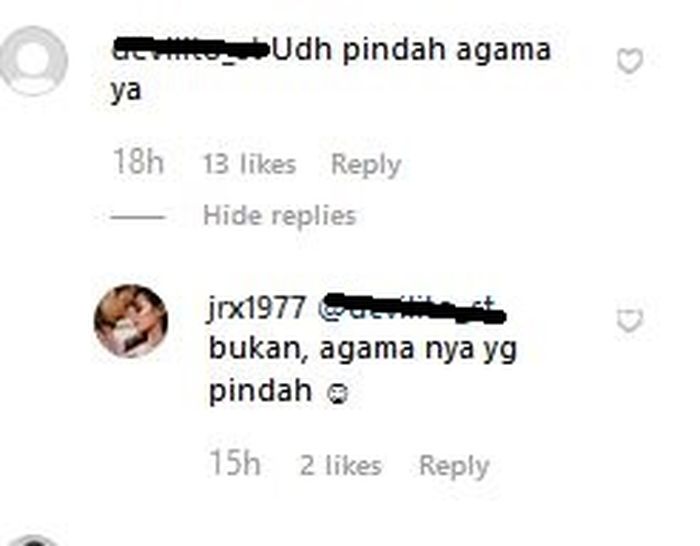Open the grey default avatar of the first commenter

click(x=33, y=61)
